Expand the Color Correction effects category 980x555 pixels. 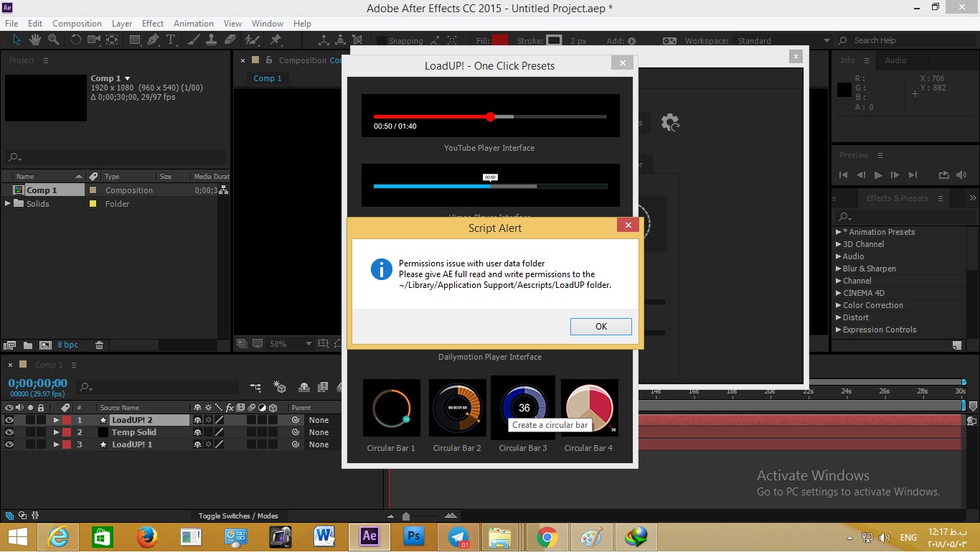(838, 305)
